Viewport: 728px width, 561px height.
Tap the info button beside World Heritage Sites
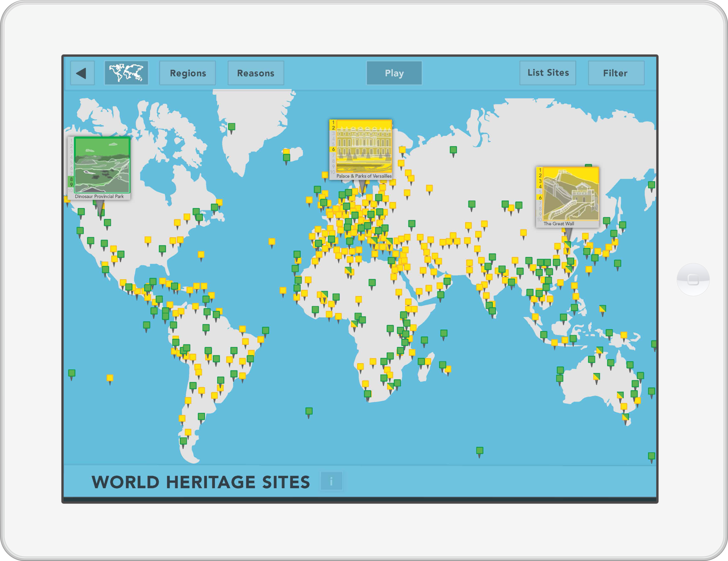(x=331, y=481)
